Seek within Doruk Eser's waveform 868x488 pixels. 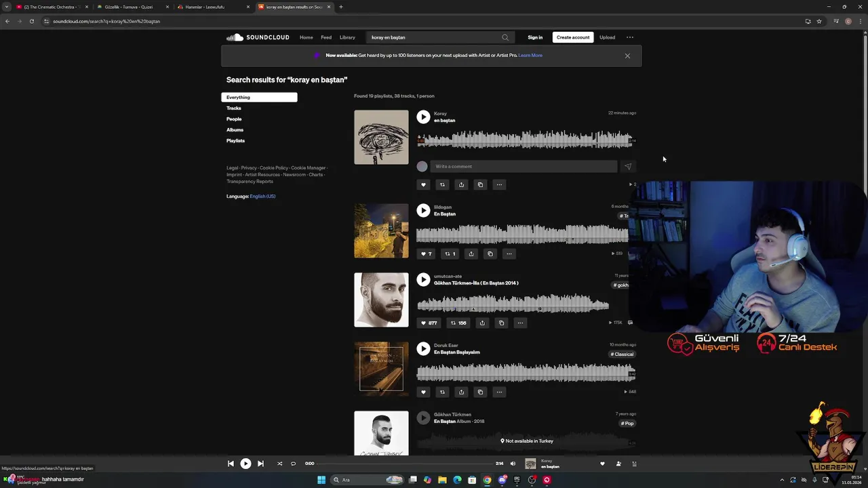pos(526,372)
